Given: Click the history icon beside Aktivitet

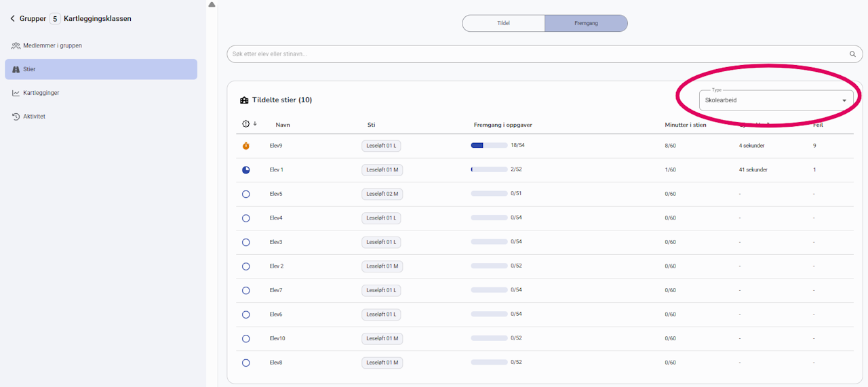Looking at the screenshot, I should (x=16, y=117).
